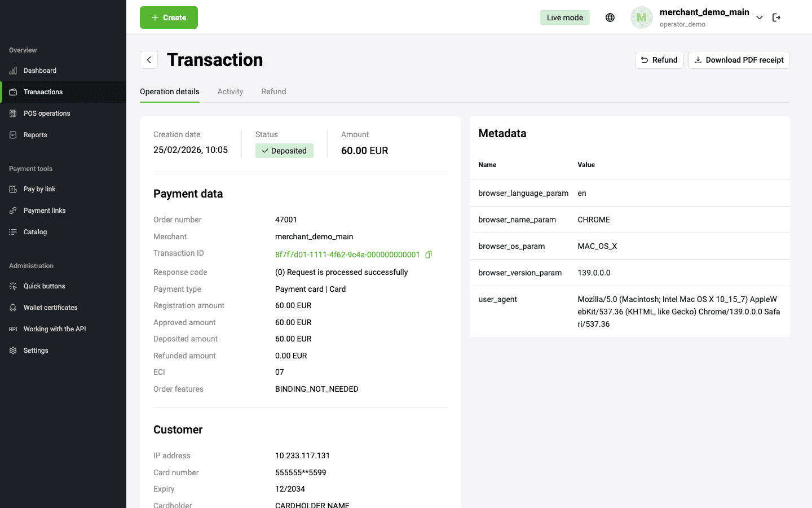The image size is (812, 508).
Task: Open Settings from the sidebar
Action: pos(36,351)
